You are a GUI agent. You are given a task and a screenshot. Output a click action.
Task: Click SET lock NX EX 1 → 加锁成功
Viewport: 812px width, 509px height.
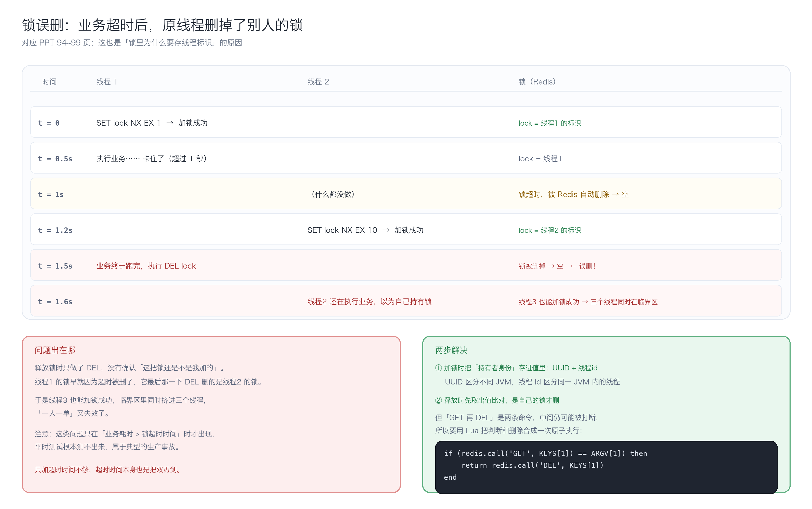pyautogui.click(x=152, y=123)
